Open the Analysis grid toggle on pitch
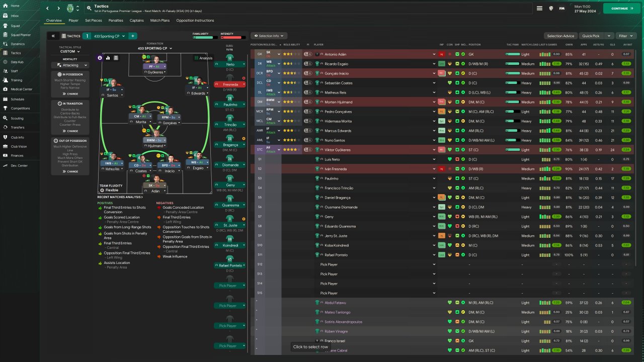 (x=203, y=58)
